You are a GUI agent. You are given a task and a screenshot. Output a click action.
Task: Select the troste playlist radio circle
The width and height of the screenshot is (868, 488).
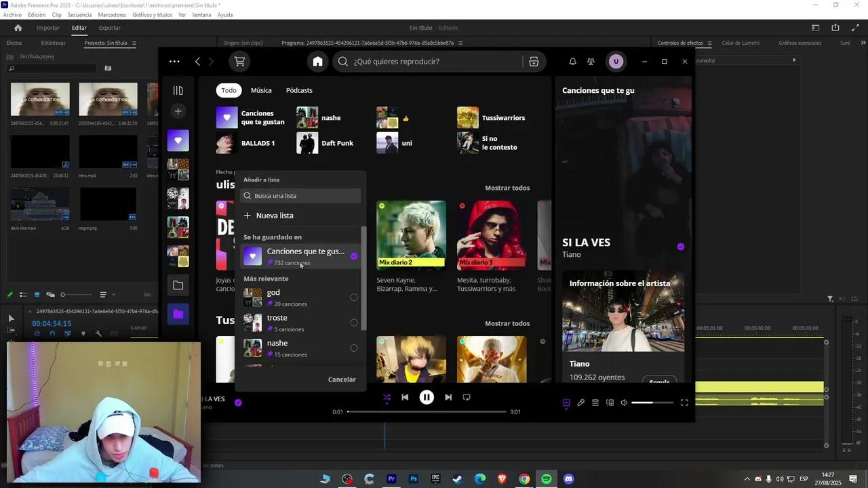pos(354,323)
